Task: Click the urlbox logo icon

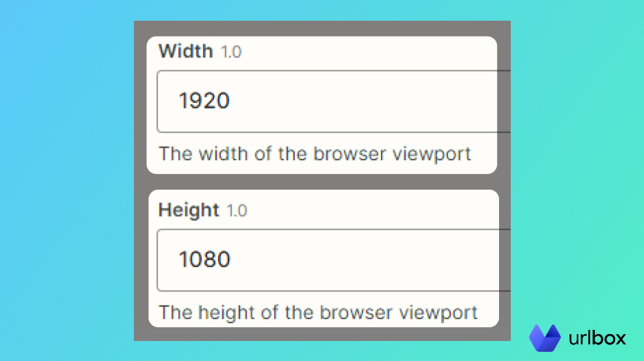Action: tap(545, 338)
